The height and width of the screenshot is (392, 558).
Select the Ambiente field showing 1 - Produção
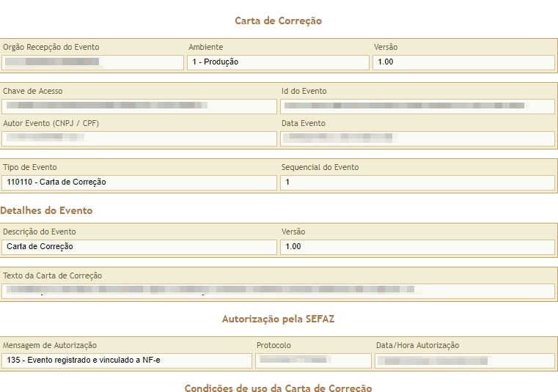click(x=278, y=62)
